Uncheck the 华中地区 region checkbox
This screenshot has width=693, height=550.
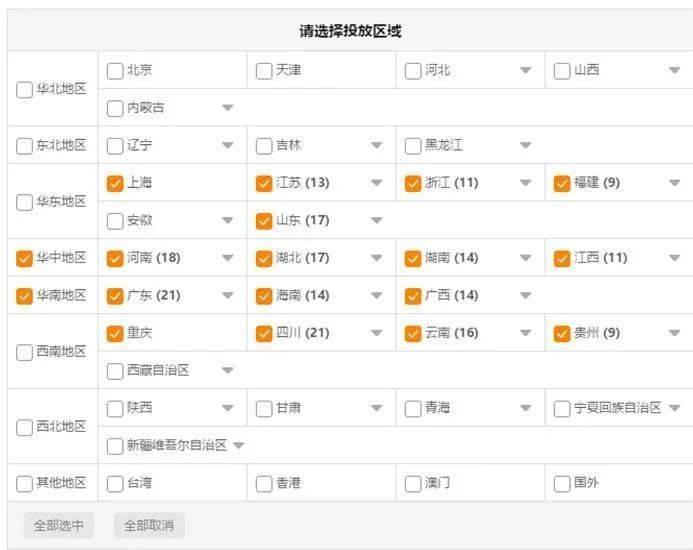pyautogui.click(x=25, y=258)
